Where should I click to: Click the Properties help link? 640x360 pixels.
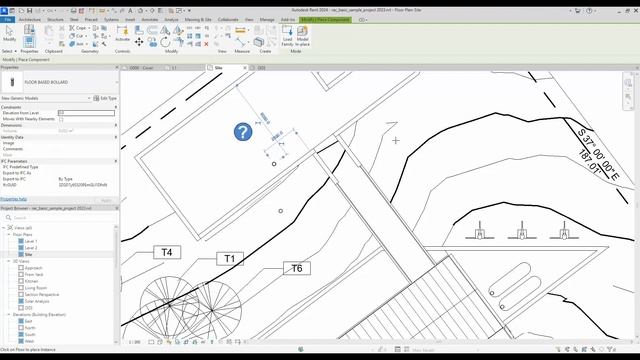(x=13, y=199)
